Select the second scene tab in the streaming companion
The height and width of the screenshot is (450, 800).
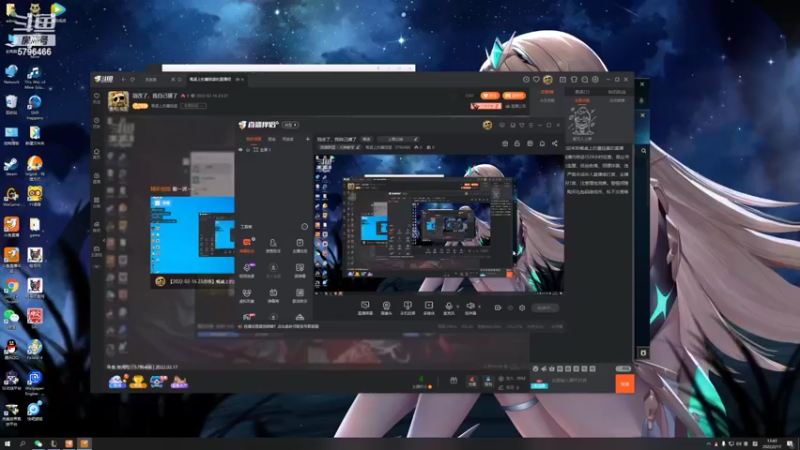[x=272, y=139]
